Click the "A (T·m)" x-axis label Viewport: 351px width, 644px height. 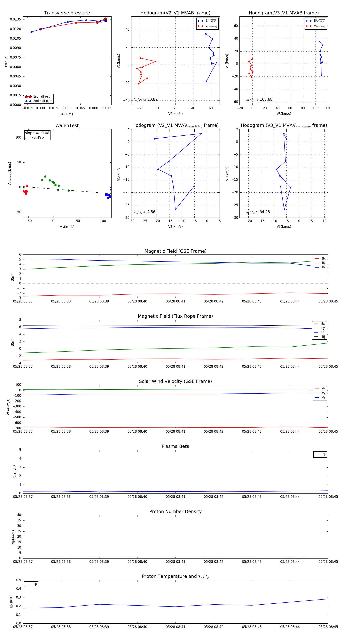point(67,114)
